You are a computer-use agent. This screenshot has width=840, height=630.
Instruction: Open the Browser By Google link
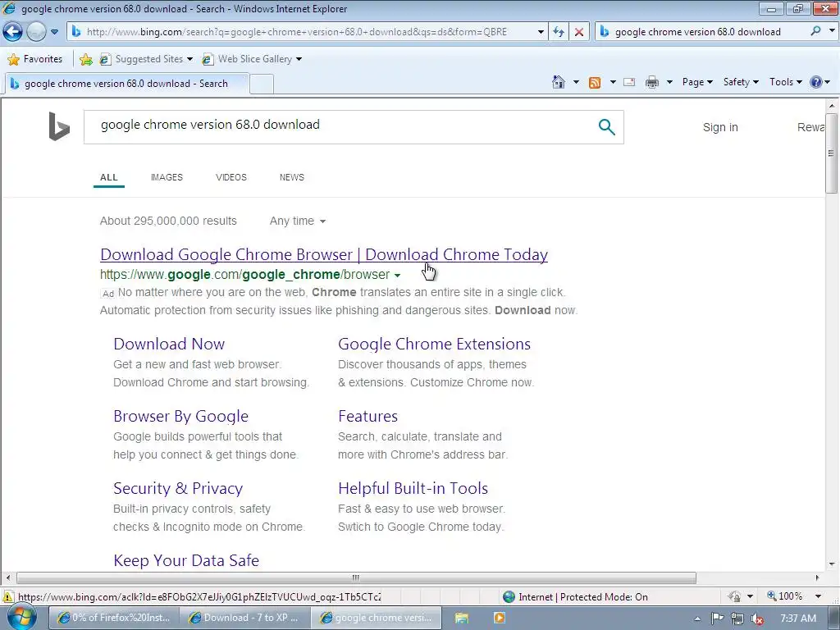[x=180, y=416]
